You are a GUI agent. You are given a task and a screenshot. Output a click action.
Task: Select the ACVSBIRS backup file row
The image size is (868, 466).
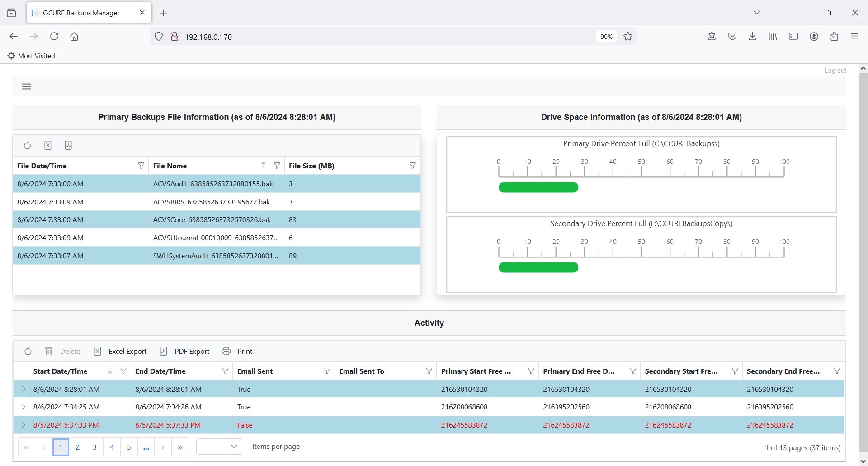217,202
